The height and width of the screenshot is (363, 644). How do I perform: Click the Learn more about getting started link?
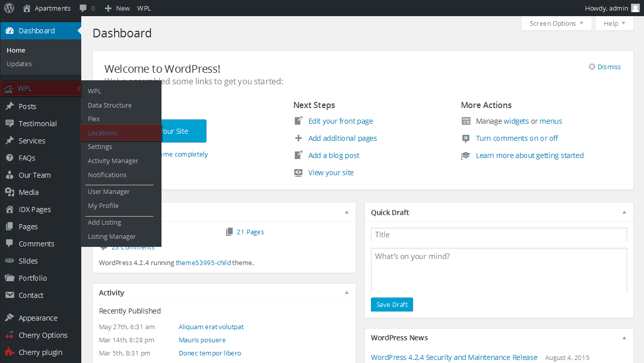click(x=530, y=155)
